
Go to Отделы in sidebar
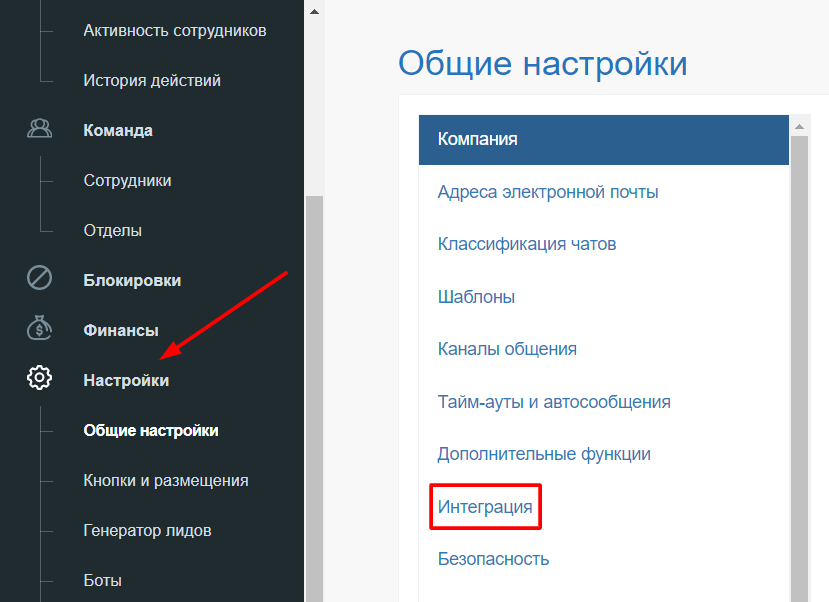112,230
